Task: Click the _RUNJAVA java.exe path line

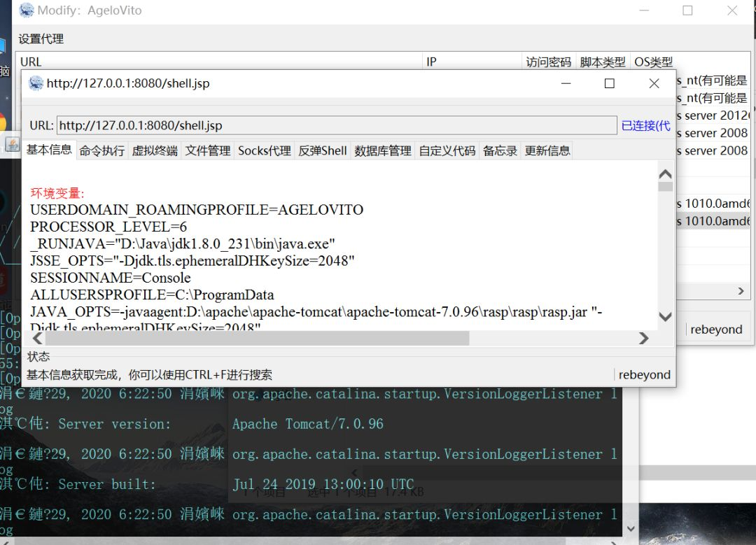Action: coord(182,243)
